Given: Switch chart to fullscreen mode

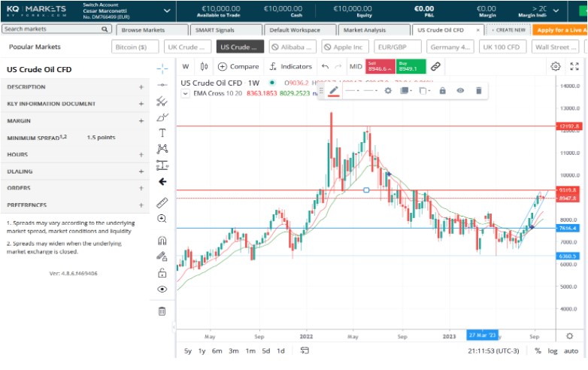Looking at the screenshot, I should point(574,66).
